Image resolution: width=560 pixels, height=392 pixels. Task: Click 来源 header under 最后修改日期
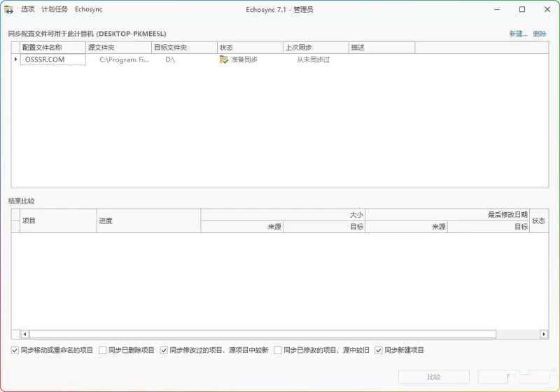[406, 226]
